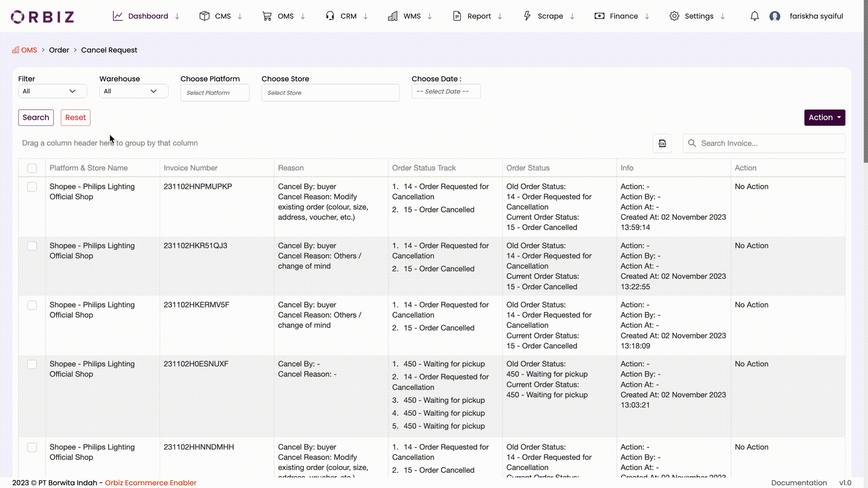868x488 pixels.
Task: Check the row for invoice 231102HNPMUPKP
Action: 32,187
